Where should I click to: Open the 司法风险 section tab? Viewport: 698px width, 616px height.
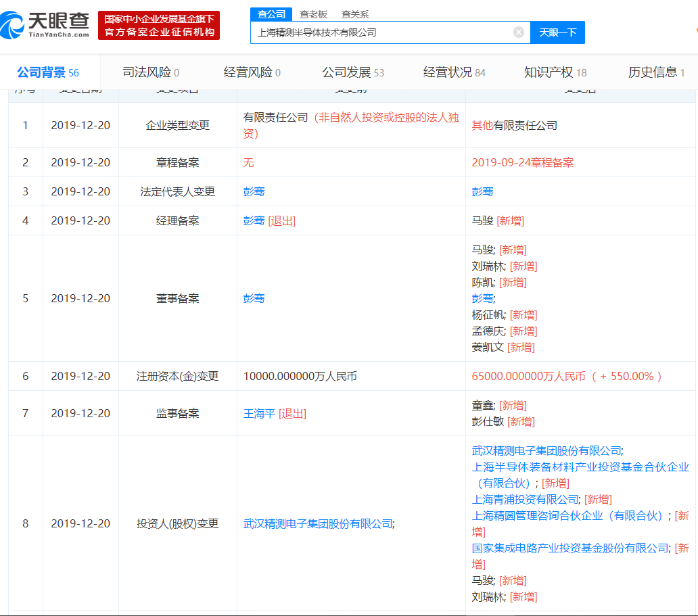[151, 72]
